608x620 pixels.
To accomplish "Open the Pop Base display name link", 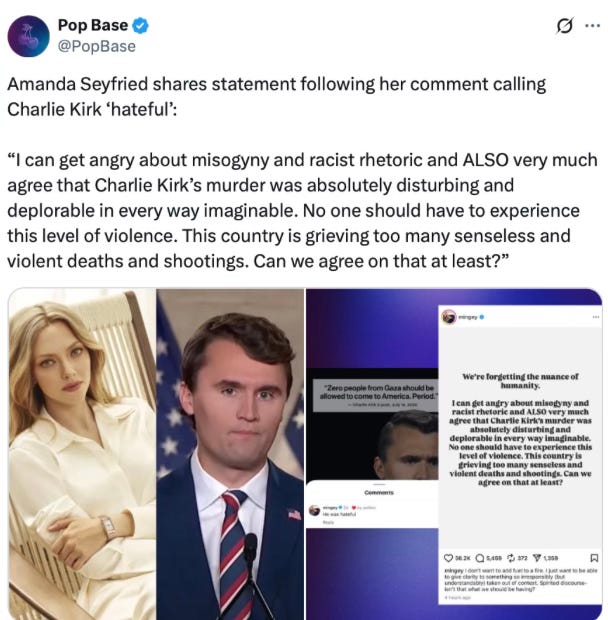I will coord(93,25).
